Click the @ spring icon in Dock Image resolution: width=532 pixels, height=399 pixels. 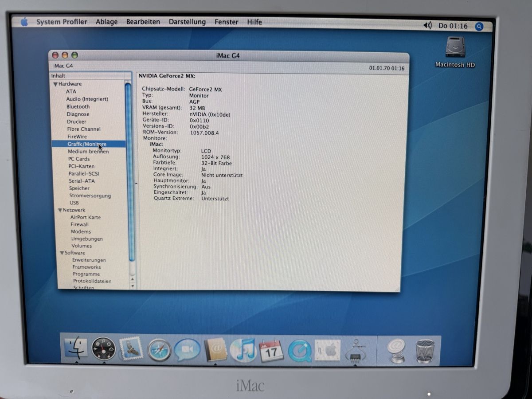click(396, 351)
